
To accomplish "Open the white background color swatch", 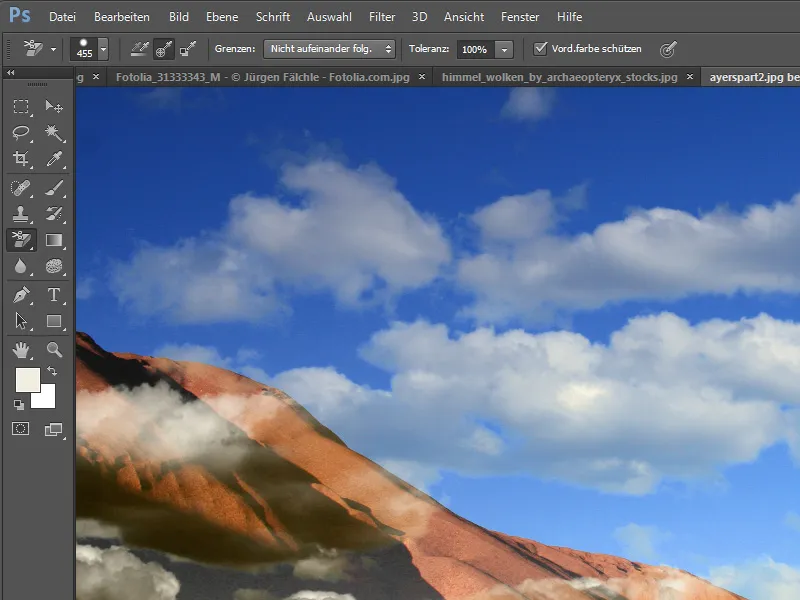I will click(x=47, y=399).
